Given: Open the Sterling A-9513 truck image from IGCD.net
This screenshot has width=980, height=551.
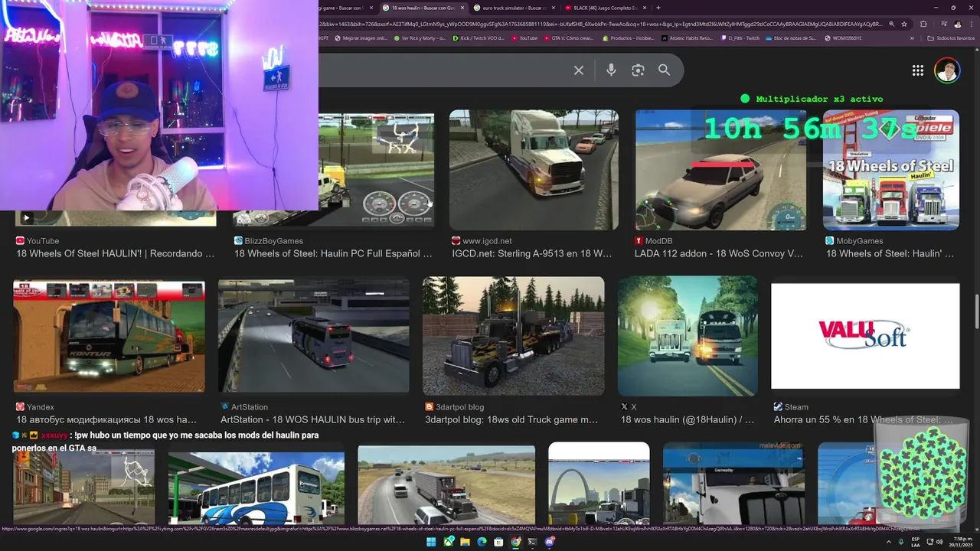Looking at the screenshot, I should pyautogui.click(x=534, y=170).
